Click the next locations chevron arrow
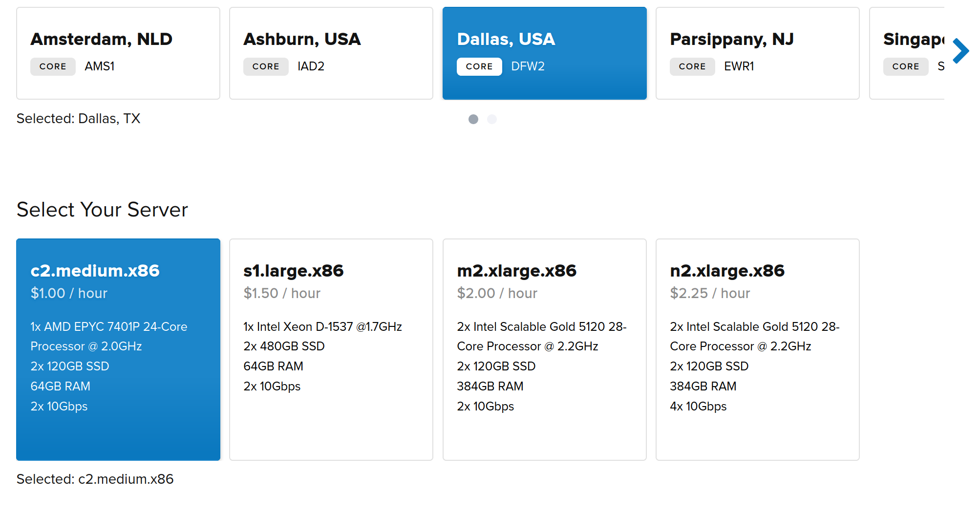This screenshot has width=980, height=516. (960, 51)
